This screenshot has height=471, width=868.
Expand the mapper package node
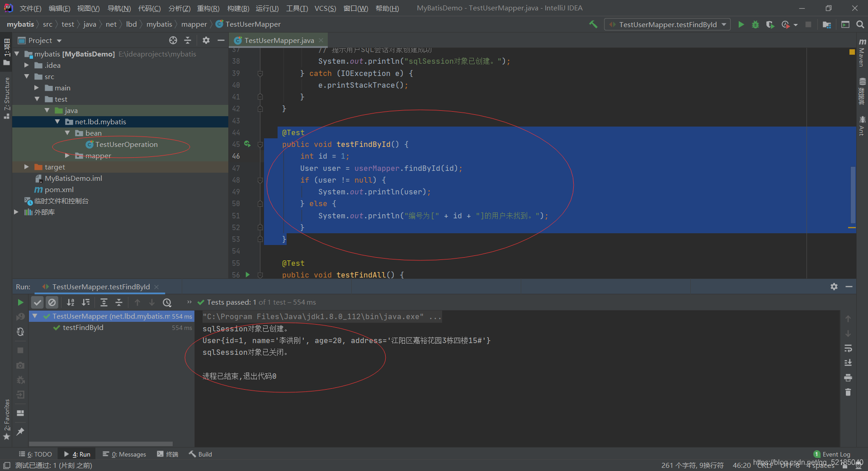(x=67, y=155)
